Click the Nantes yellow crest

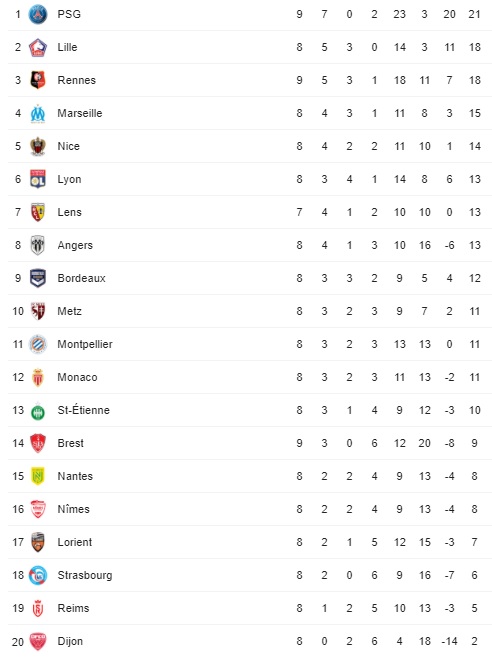tap(38, 476)
